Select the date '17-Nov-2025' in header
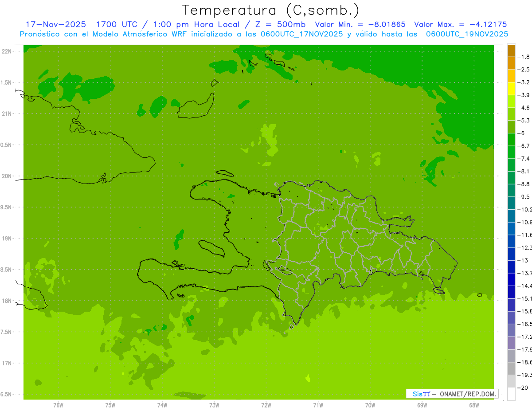Viewport: 532px width, 411px height. [56, 25]
